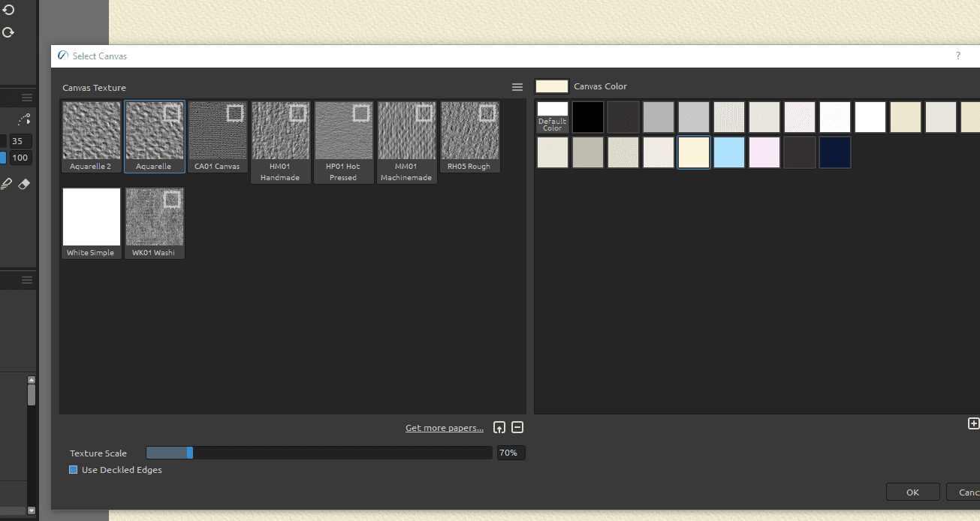The image size is (980, 521).
Task: Open brush panel hamburger menu above stabilizer
Action: tap(27, 98)
